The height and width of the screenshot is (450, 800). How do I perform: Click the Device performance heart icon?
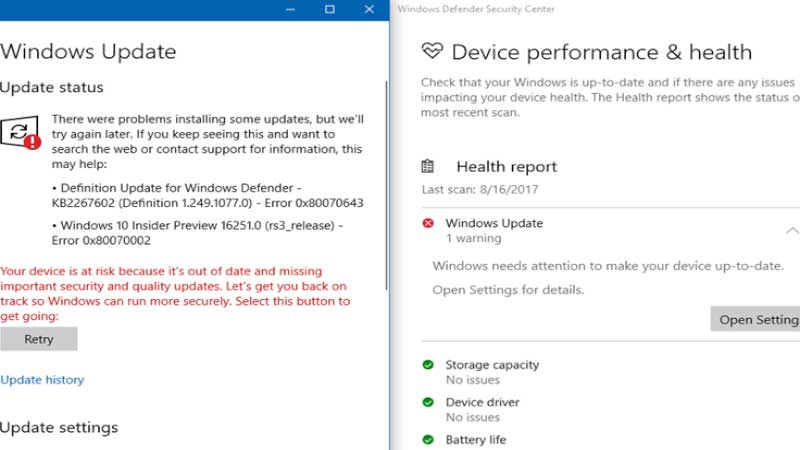(x=432, y=51)
